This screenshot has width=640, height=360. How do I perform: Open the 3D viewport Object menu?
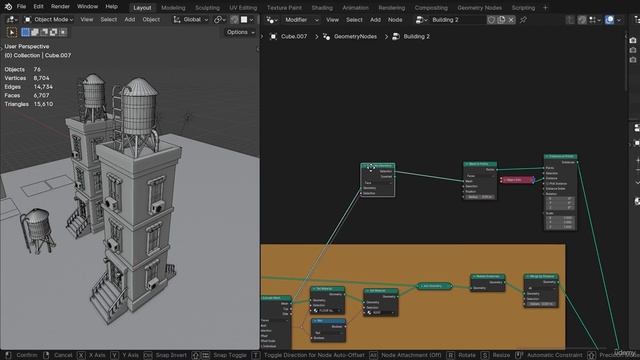[x=151, y=20]
